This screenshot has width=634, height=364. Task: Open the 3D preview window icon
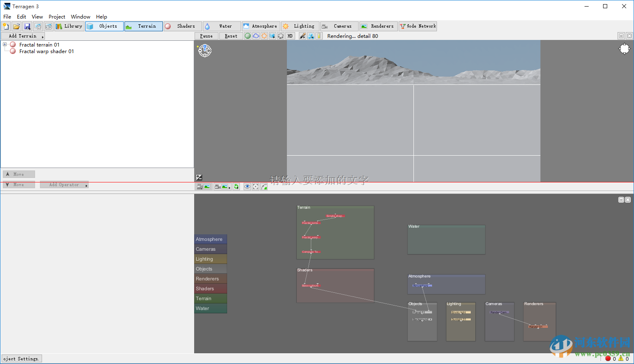(x=49, y=26)
